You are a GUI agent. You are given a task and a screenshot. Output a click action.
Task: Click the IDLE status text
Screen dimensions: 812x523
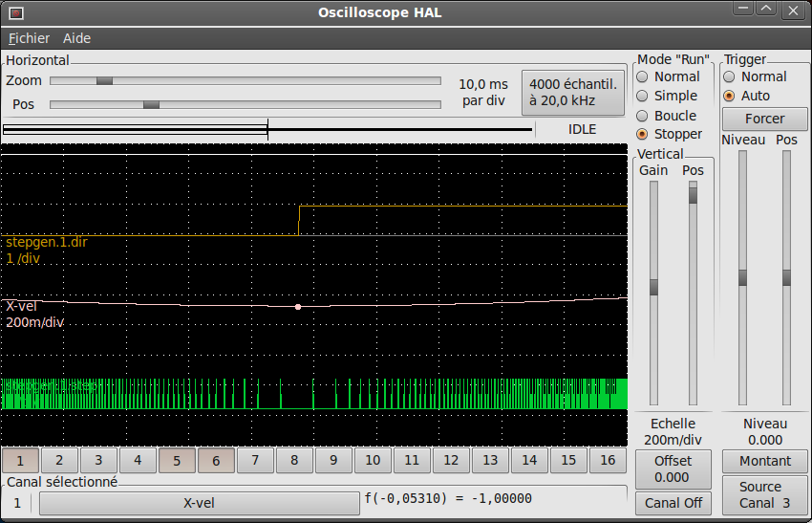point(582,130)
